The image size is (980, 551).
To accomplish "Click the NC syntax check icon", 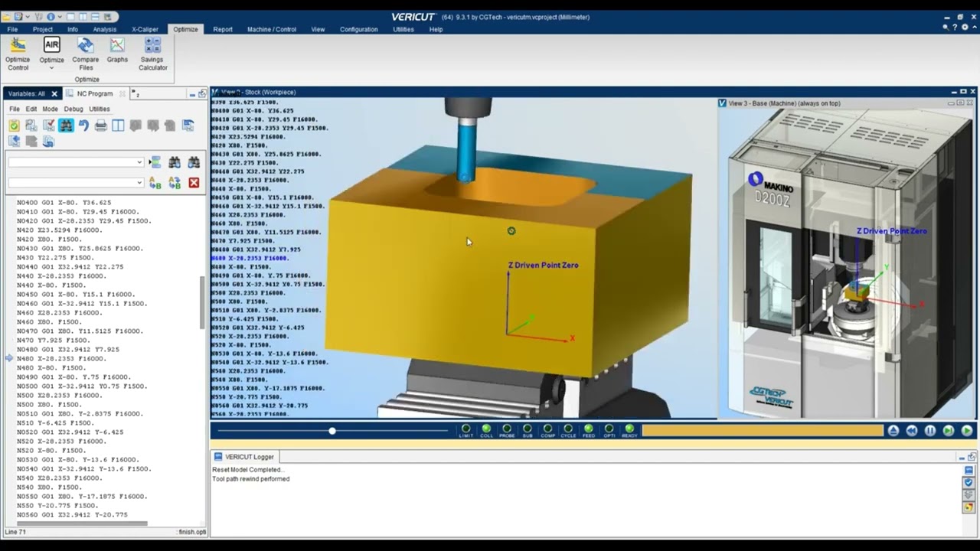I will coord(49,126).
